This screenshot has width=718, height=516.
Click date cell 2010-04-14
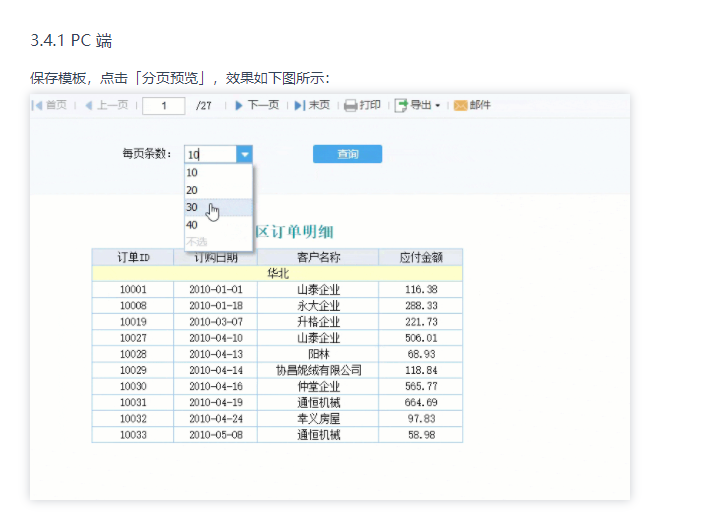point(216,370)
